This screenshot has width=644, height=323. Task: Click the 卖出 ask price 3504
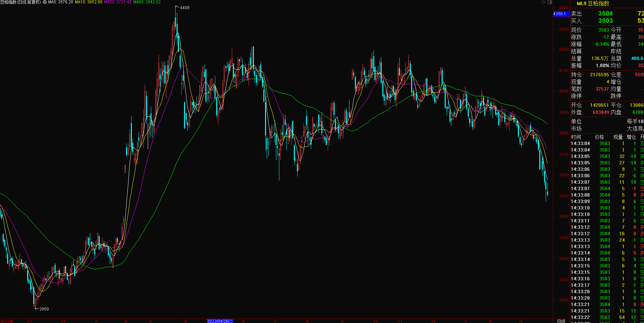(x=605, y=14)
